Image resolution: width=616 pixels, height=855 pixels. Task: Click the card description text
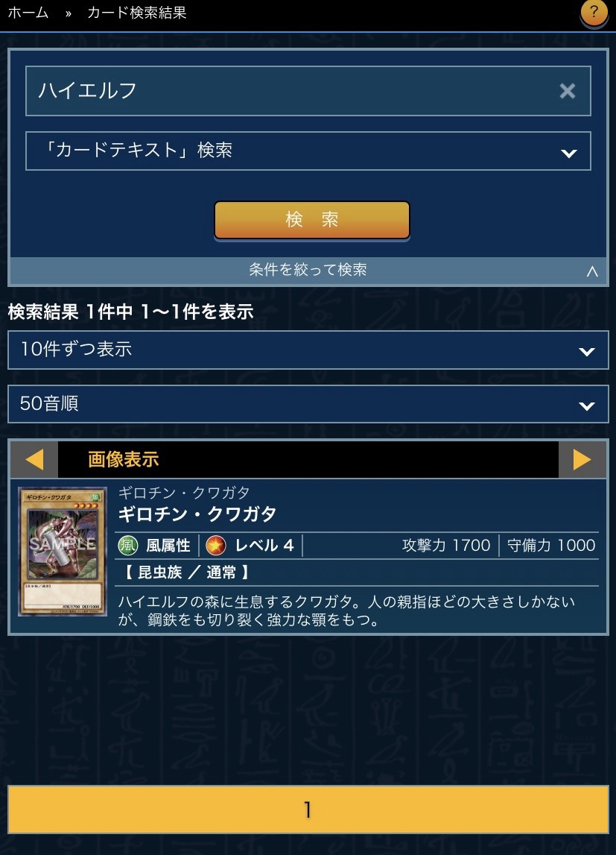346,611
